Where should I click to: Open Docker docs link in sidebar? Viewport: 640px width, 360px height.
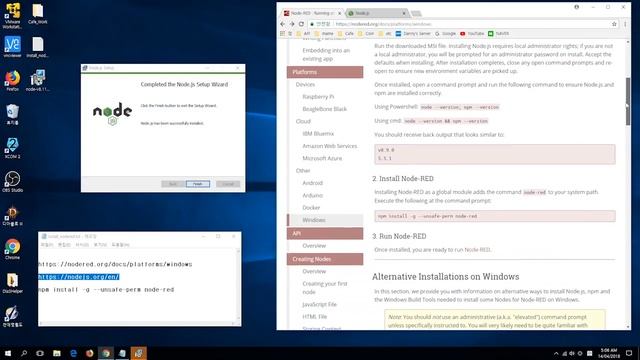pyautogui.click(x=311, y=207)
